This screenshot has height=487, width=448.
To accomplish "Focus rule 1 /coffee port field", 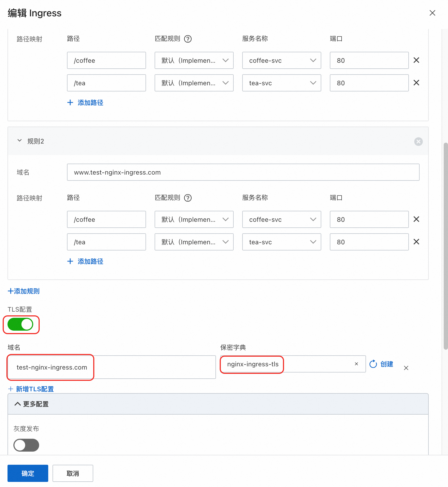I will pyautogui.click(x=369, y=60).
